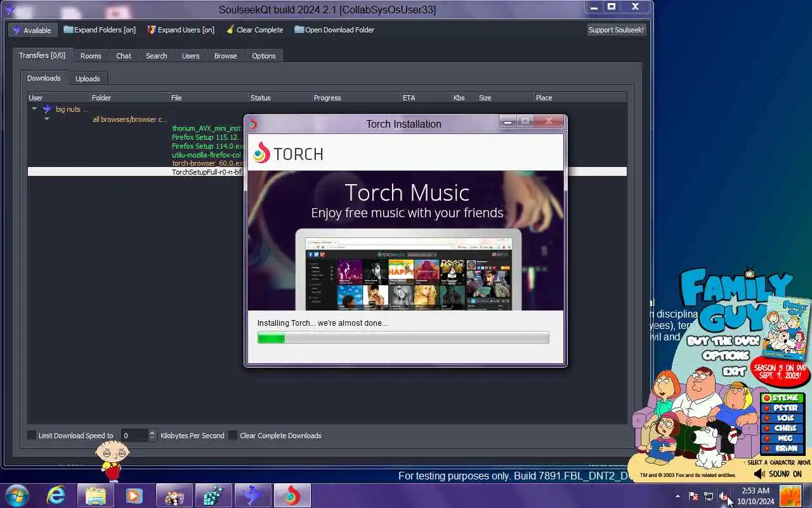Collapse the all browsers folder node

point(46,119)
